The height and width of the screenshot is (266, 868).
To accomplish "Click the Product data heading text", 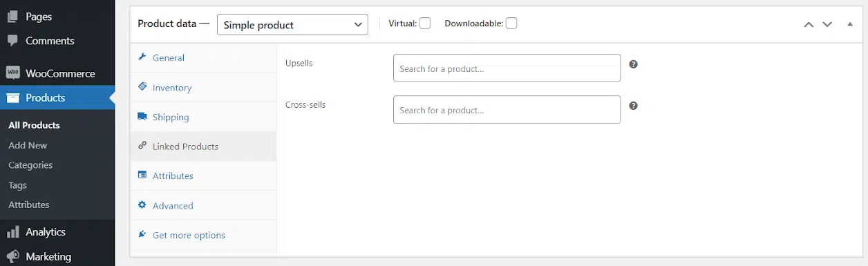I will pos(167,23).
